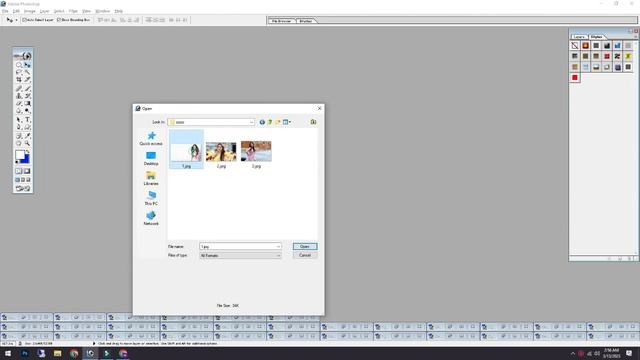
Task: Select the Notes tool
Action: click(x=19, y=136)
